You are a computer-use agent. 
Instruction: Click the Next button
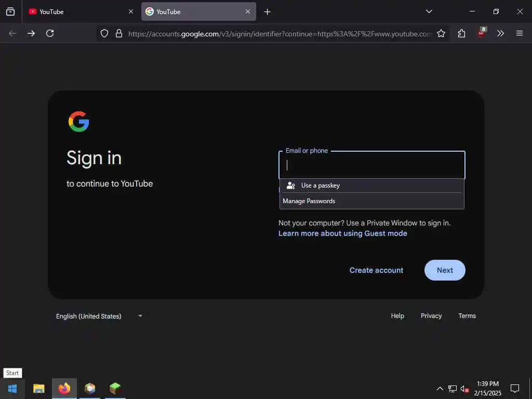445,270
